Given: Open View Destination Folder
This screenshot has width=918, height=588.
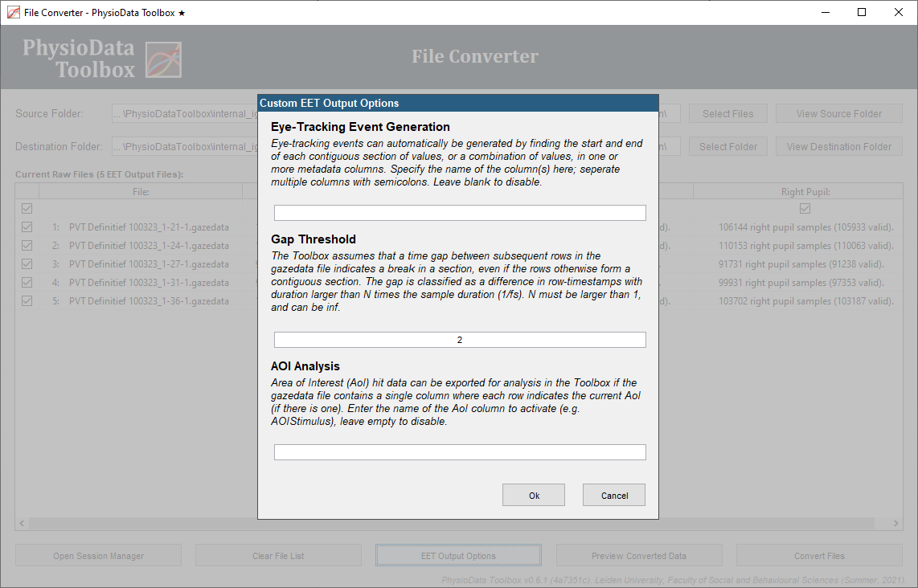Looking at the screenshot, I should [839, 146].
